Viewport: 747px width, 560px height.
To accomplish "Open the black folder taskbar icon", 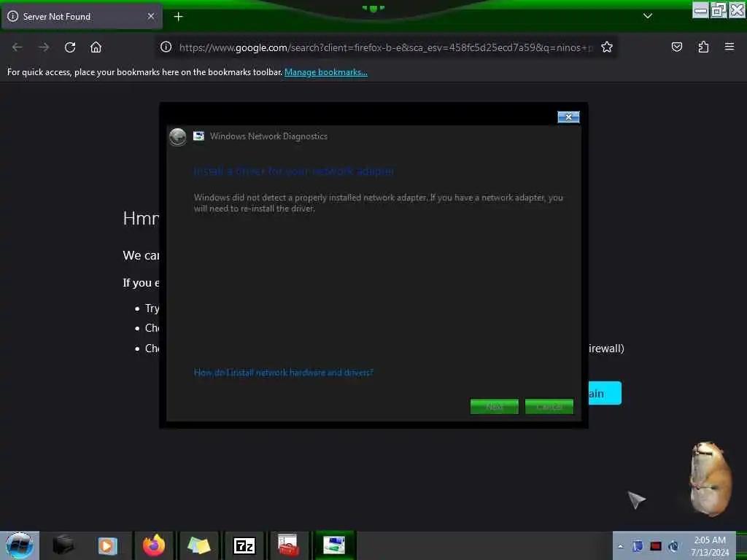I will (63, 545).
